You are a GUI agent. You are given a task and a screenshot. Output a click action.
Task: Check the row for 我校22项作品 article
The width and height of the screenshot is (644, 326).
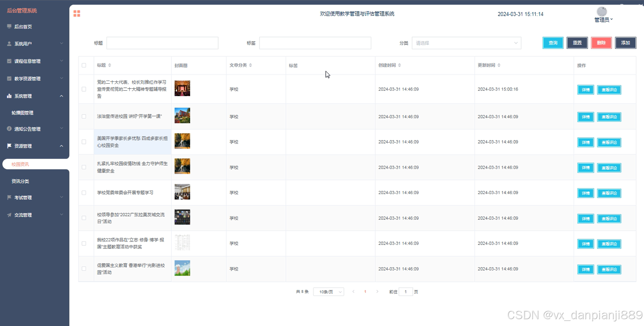pos(84,244)
